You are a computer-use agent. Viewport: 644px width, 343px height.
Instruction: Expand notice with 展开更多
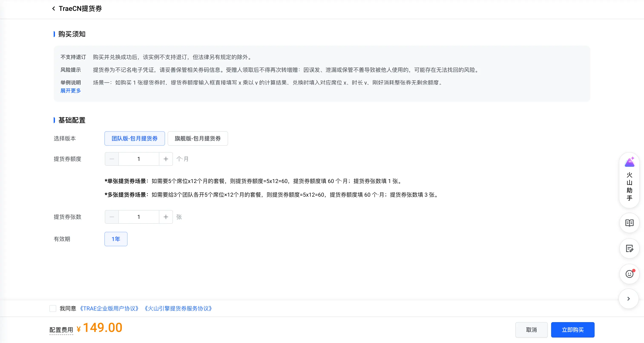(71, 91)
